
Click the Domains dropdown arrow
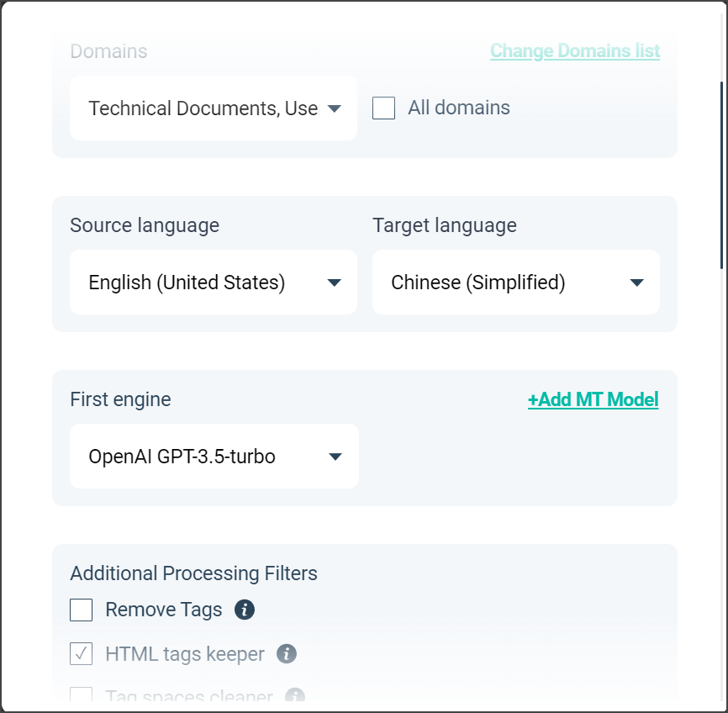(x=334, y=108)
